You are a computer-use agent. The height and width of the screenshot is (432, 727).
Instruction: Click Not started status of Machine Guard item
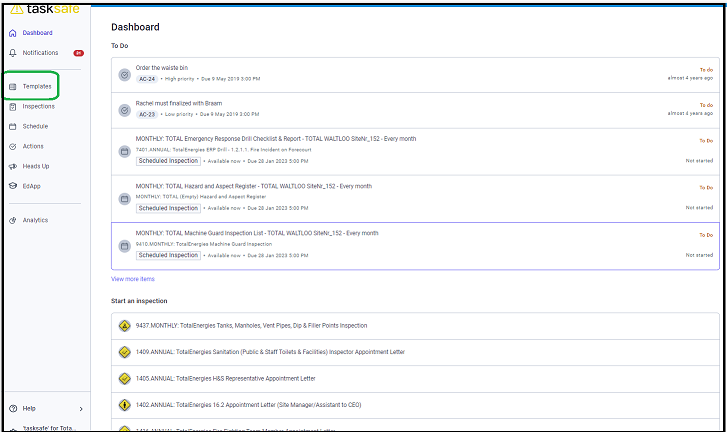699,255
